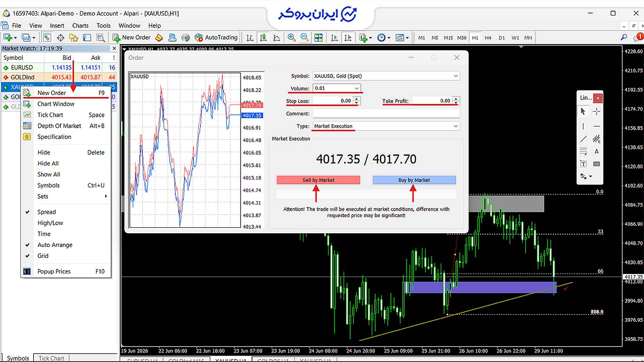Viewport: 644px width, 362px height.
Task: Select the line chart icon
Action: (276, 38)
